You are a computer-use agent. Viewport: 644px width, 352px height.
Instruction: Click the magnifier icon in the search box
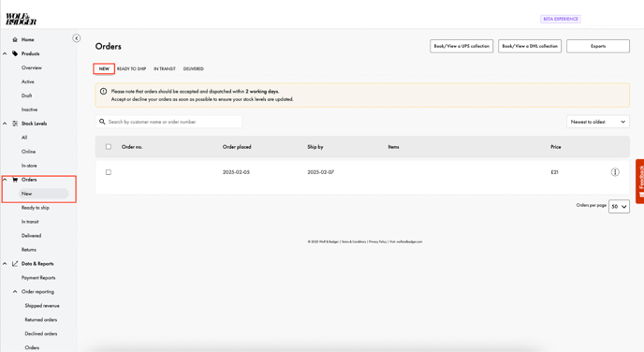(102, 122)
